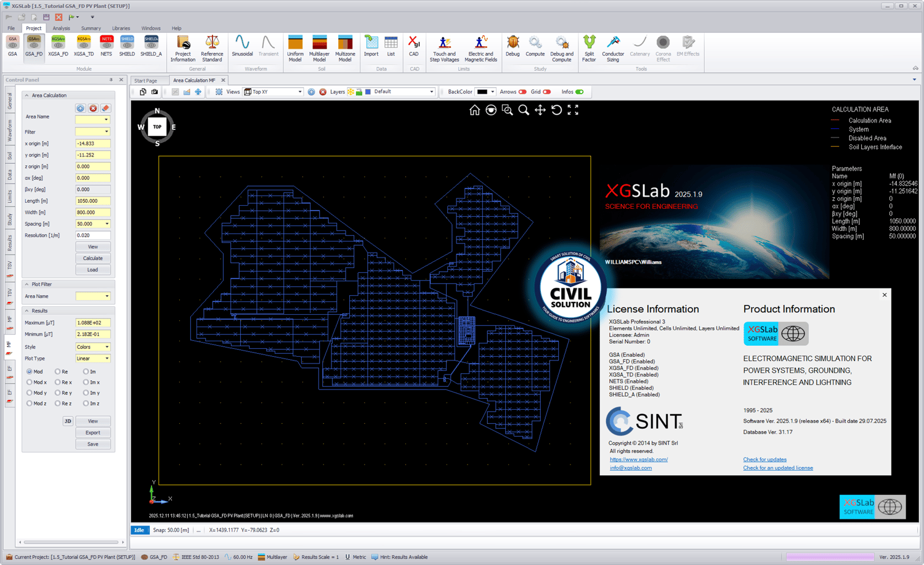Viewport: 924px width, 565px height.
Task: Click the add area button in Area Calculation
Action: tap(80, 108)
